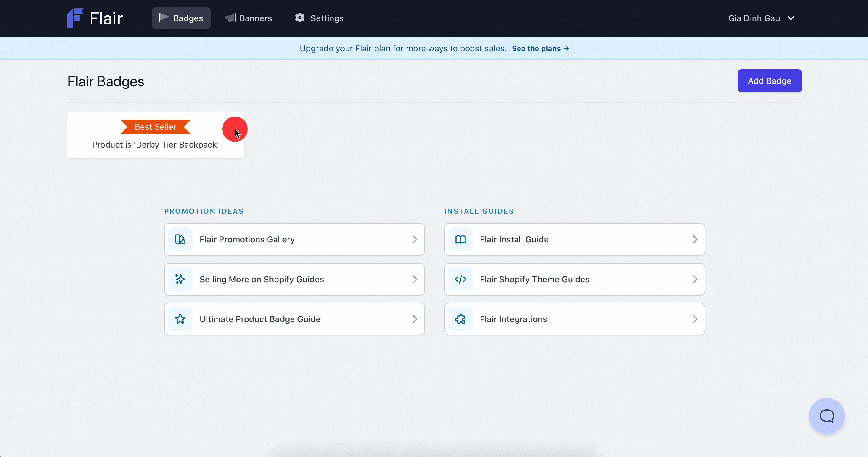Open Flair Promotions Gallery
Viewport: 868px width, 457px height.
coord(294,239)
